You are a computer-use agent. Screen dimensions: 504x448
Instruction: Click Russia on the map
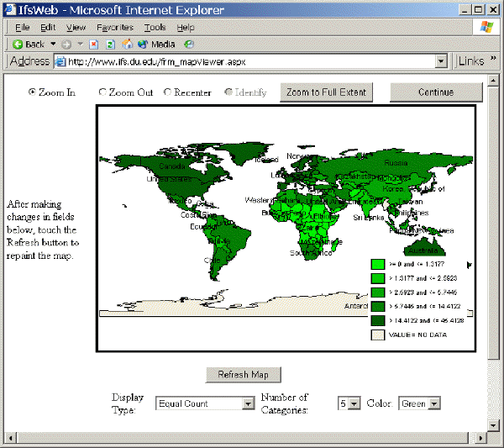click(396, 163)
